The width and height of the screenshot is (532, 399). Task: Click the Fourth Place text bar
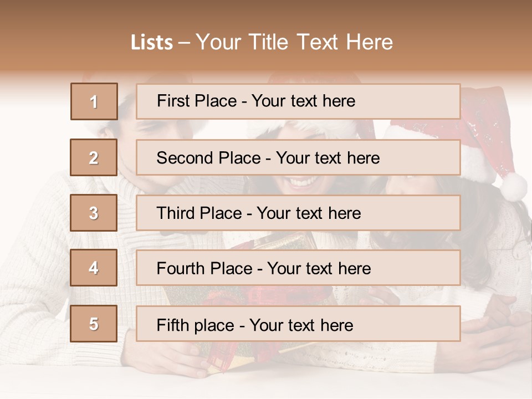tap(298, 268)
